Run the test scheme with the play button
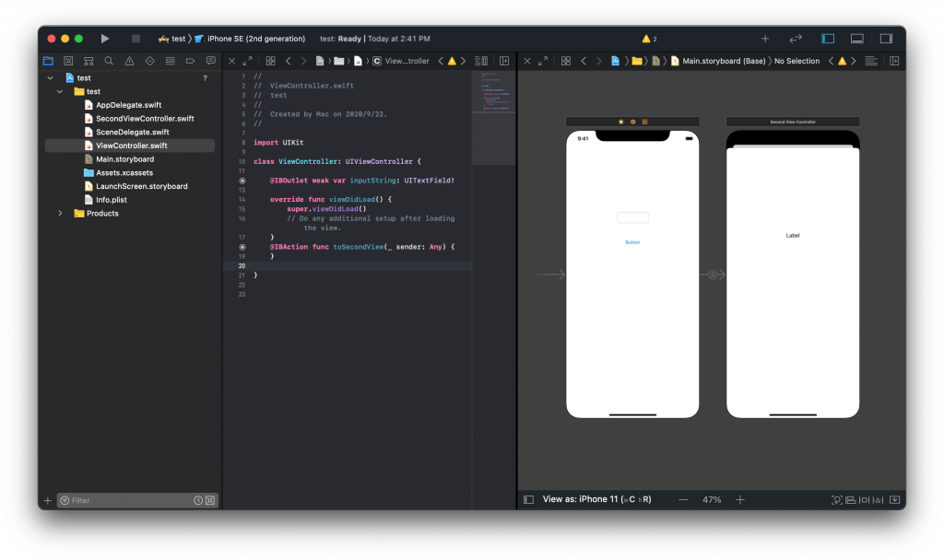Viewport: 944px width, 560px height. pos(105,39)
